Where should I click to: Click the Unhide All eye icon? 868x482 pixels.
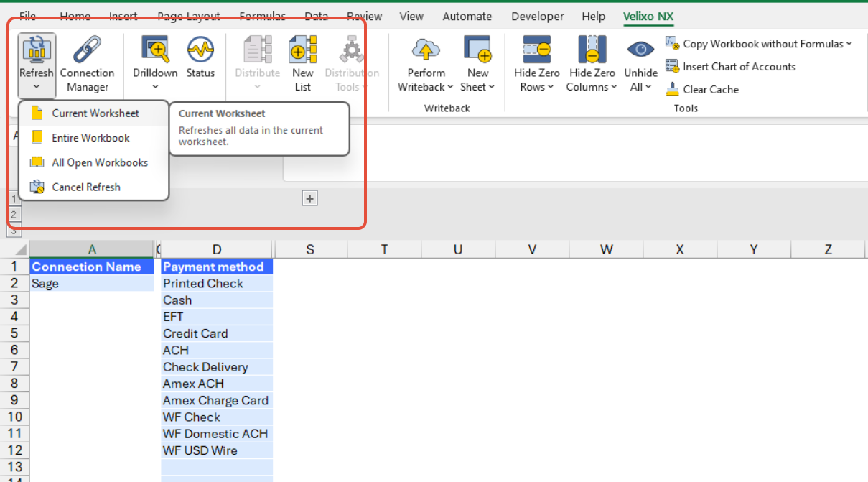(640, 50)
